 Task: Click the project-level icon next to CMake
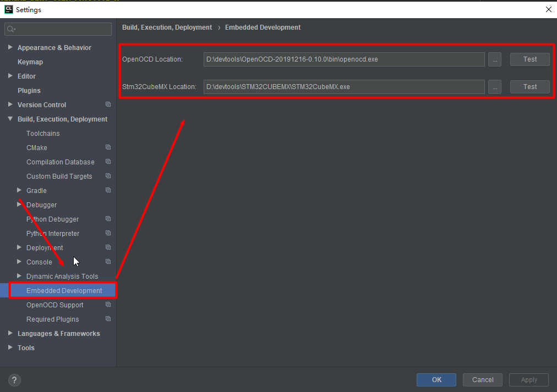pos(108,147)
